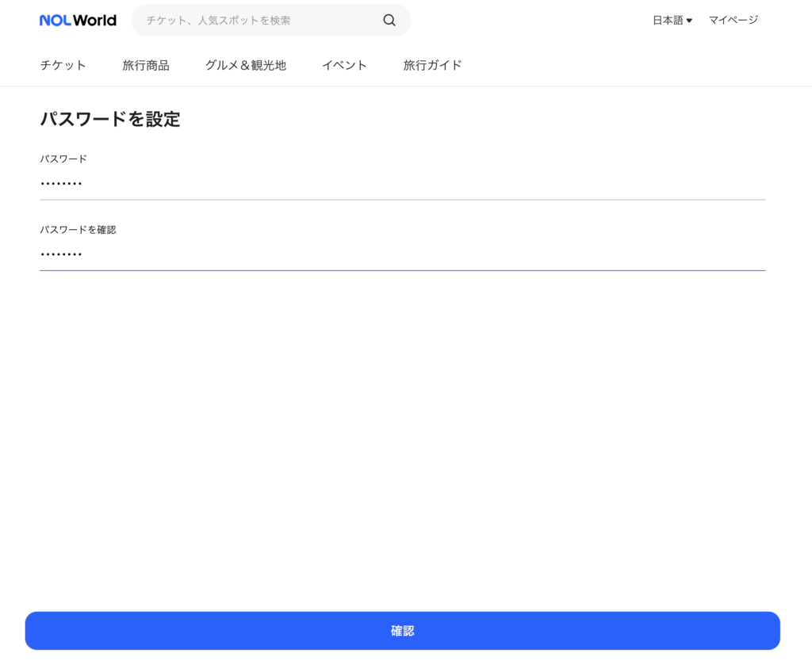Focus the パスワードを確認 input field

click(x=402, y=254)
